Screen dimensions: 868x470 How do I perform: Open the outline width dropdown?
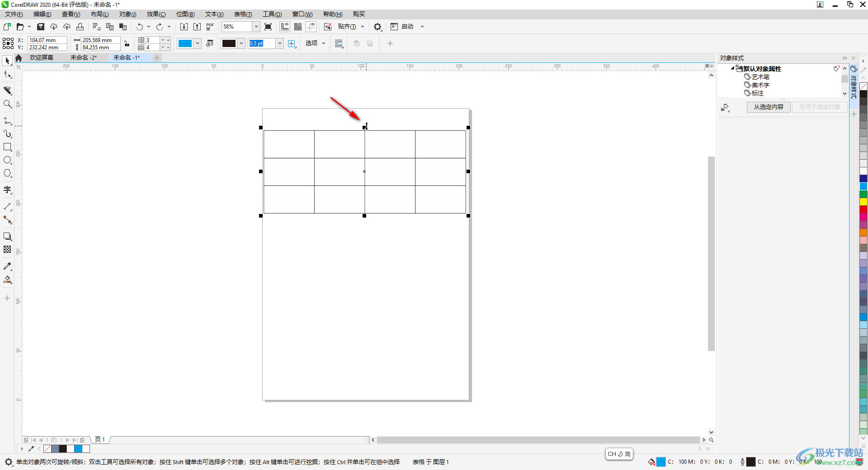(x=280, y=43)
